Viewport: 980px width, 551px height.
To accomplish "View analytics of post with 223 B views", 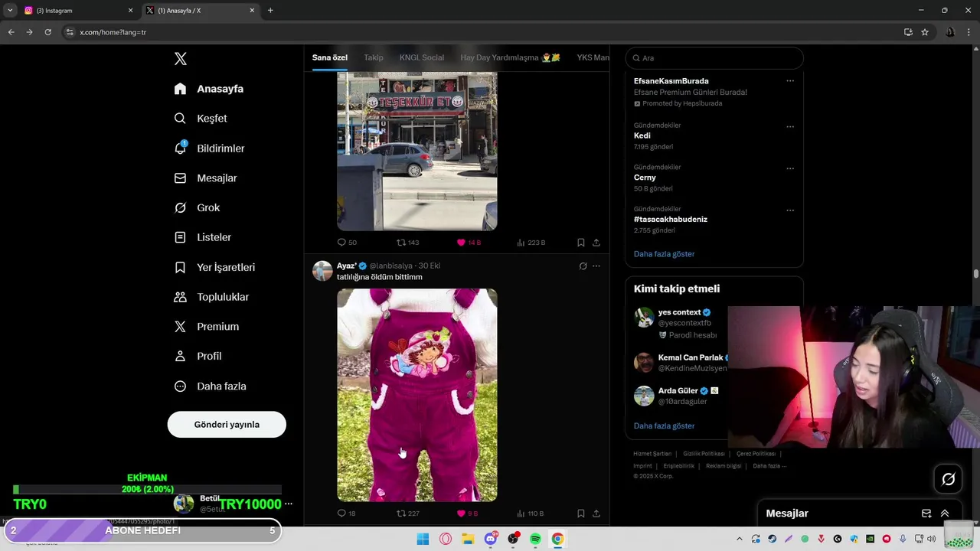I will coord(531,243).
